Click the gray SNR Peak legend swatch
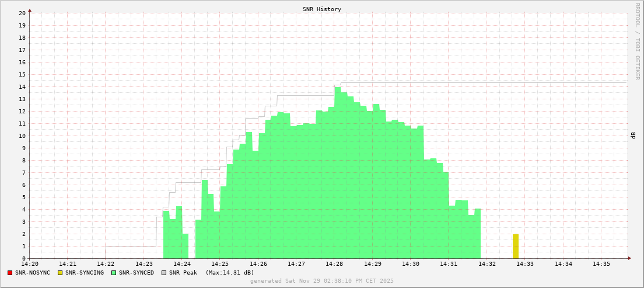 pyautogui.click(x=164, y=273)
